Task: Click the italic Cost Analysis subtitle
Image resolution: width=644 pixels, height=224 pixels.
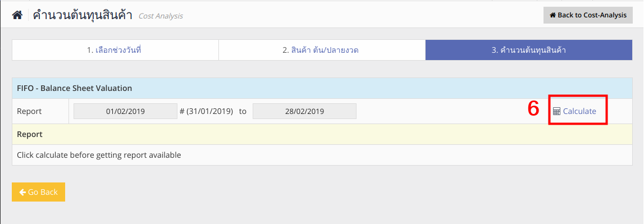Action: pyautogui.click(x=161, y=16)
